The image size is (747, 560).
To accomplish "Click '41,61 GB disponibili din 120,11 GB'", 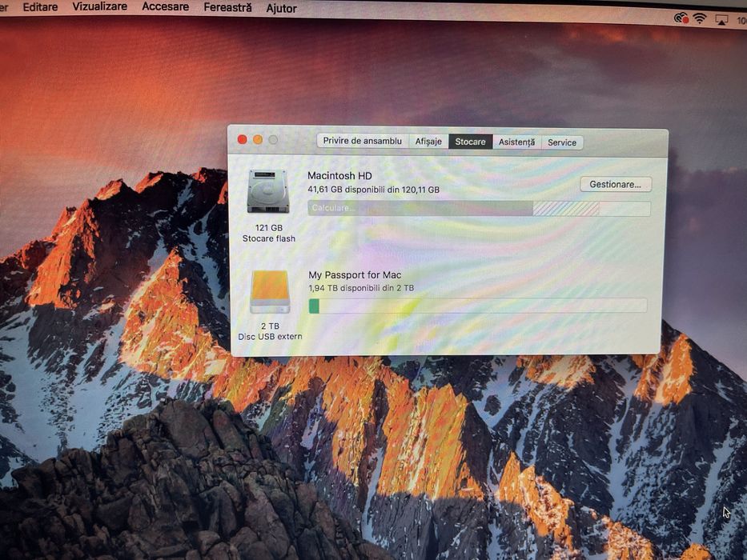I will (x=373, y=190).
